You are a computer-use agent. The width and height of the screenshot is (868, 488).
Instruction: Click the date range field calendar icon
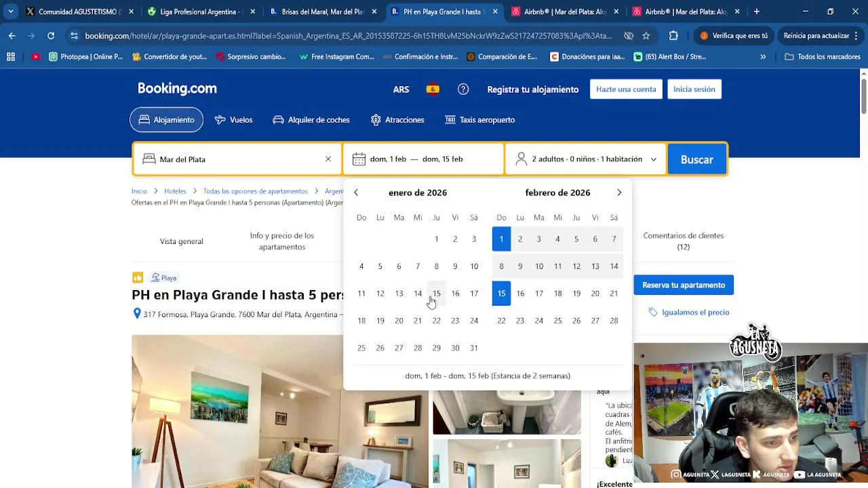(x=359, y=159)
